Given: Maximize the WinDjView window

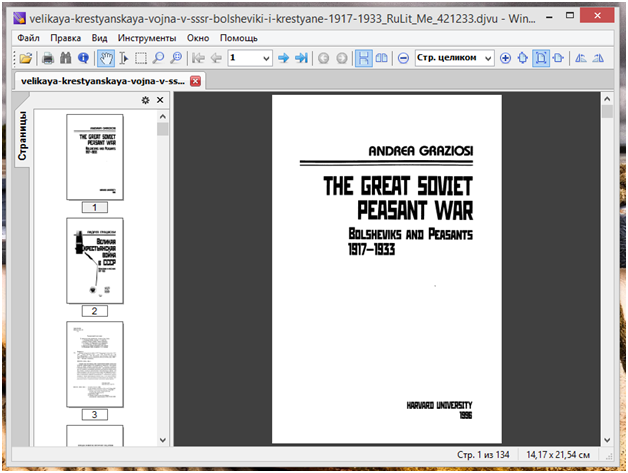Looking at the screenshot, I should pyautogui.click(x=570, y=16).
